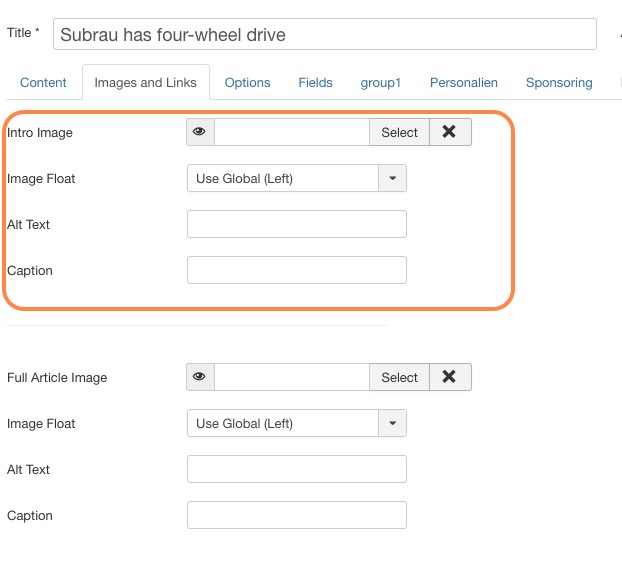Clear the Full Article Image with the X icon
Image resolution: width=622 pixels, height=583 pixels.
tap(450, 377)
